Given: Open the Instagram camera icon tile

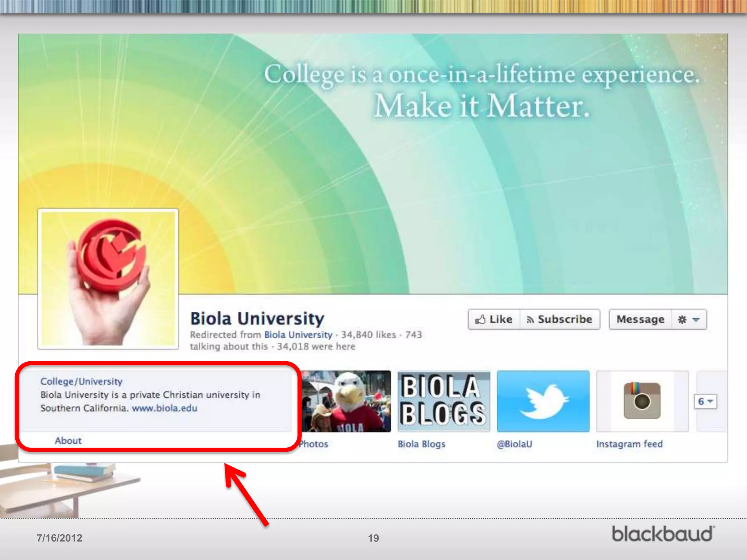Looking at the screenshot, I should (642, 401).
